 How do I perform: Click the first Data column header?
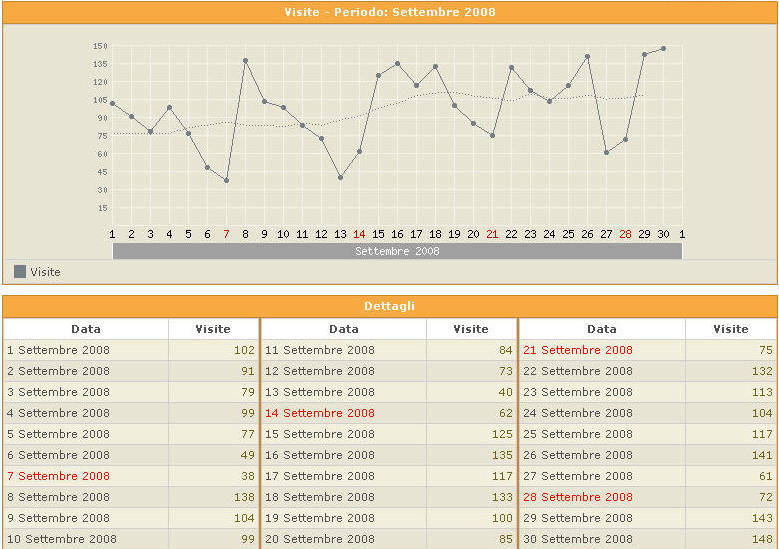(85, 329)
